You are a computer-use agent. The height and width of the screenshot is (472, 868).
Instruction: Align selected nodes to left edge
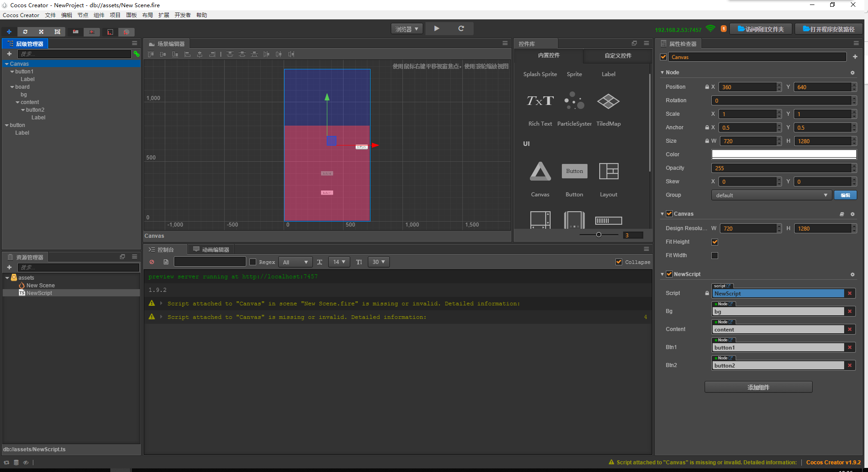tap(187, 54)
